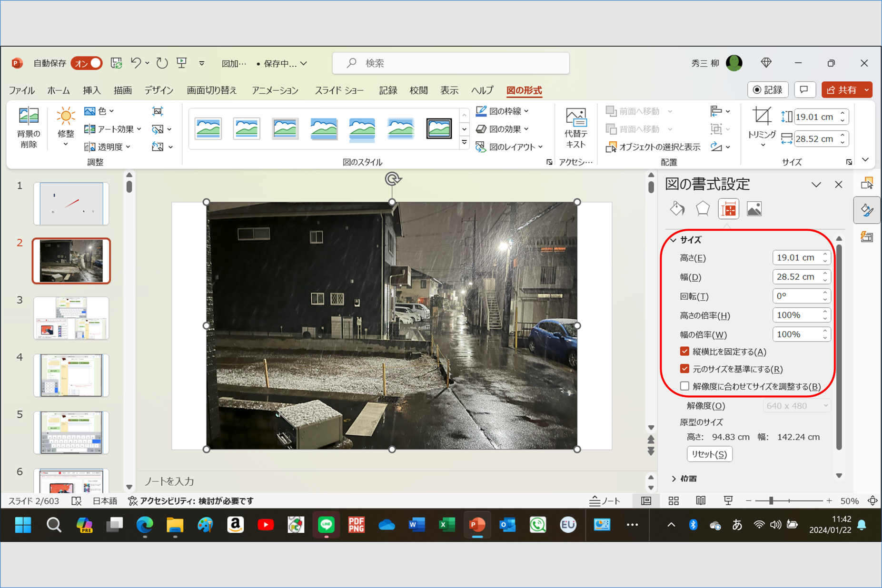Open the 図のレイアウト dropdown

[x=509, y=147]
